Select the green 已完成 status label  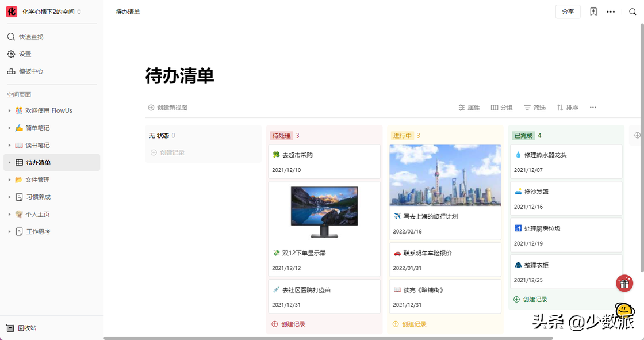[x=524, y=135]
